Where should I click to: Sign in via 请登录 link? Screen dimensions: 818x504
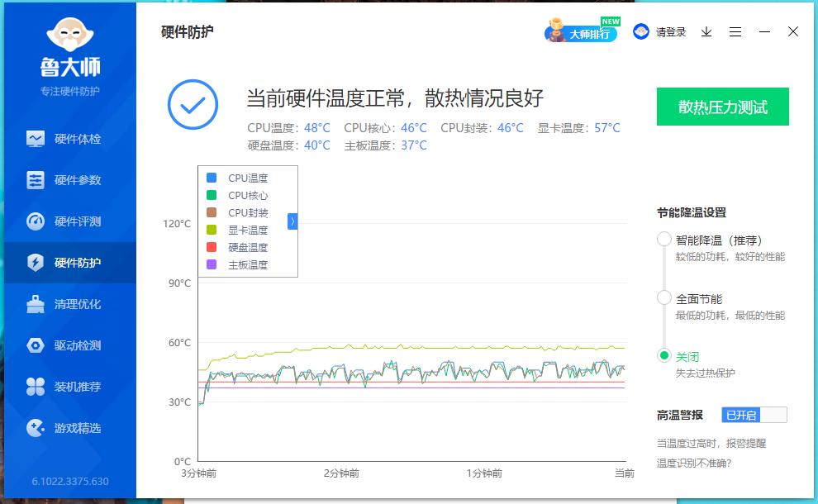click(x=671, y=31)
